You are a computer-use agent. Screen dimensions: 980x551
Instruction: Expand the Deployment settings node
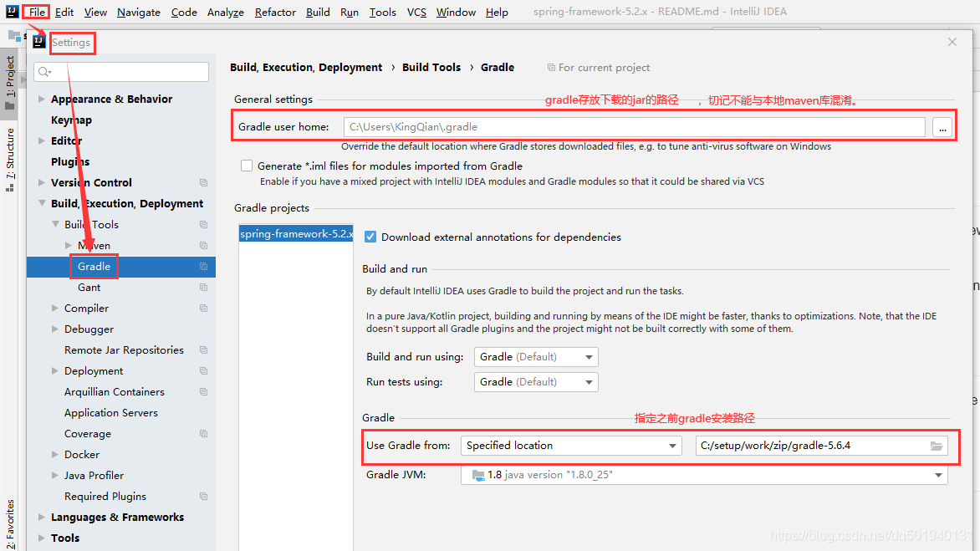pos(55,371)
